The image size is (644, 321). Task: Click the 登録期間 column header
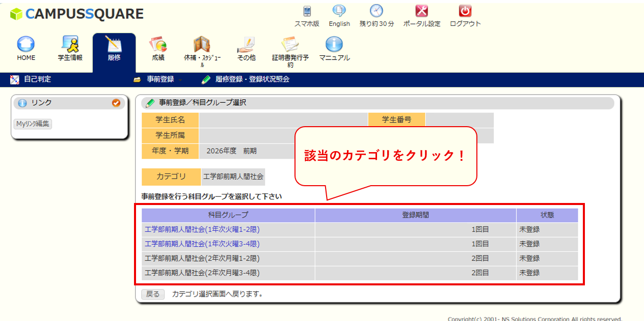pos(416,215)
